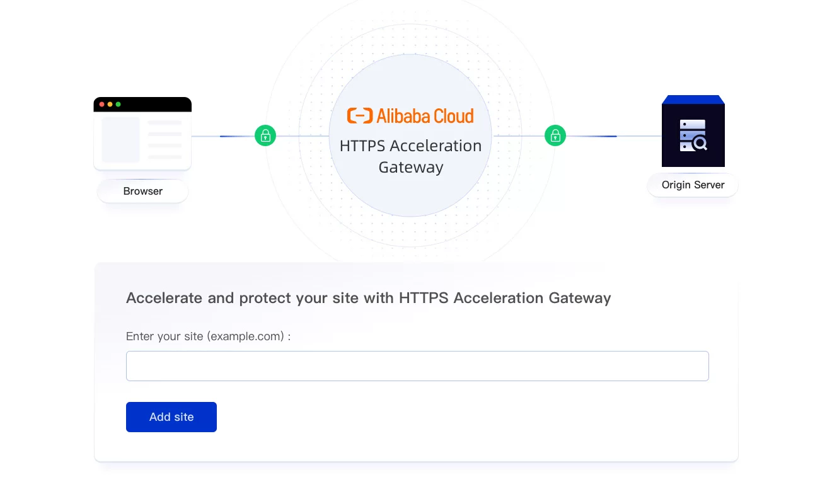832x504 pixels.
Task: Click the yellow dot on browser illustration
Action: click(110, 105)
